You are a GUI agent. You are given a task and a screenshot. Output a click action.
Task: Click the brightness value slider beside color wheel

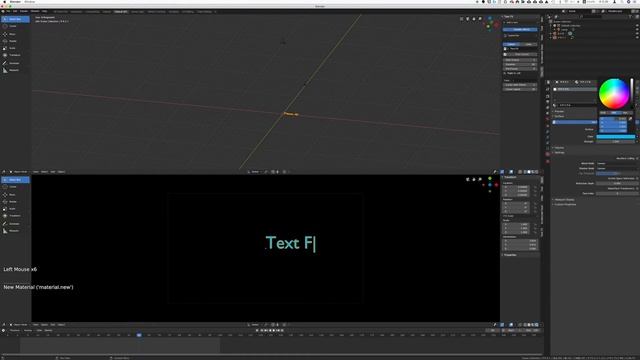point(632,93)
